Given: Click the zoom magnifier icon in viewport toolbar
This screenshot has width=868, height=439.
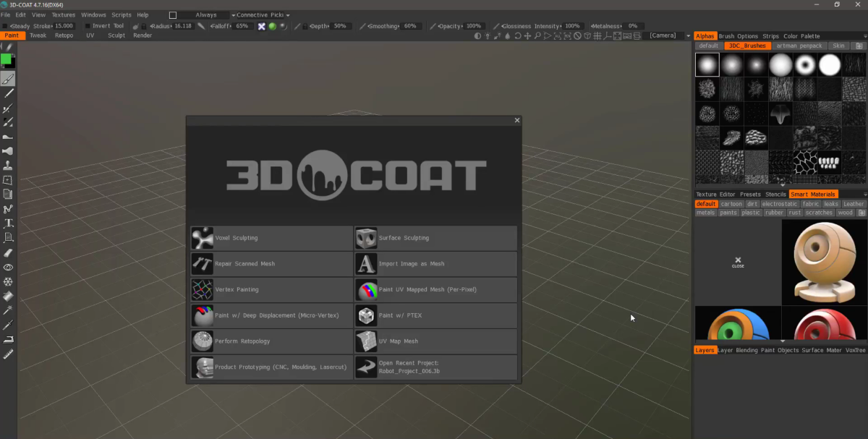Looking at the screenshot, I should [x=537, y=35].
